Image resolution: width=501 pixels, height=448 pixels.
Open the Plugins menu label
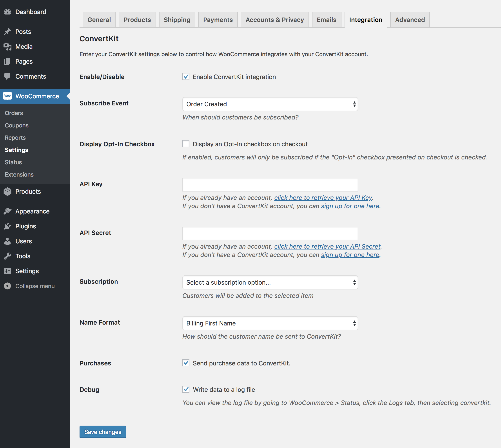coord(26,226)
